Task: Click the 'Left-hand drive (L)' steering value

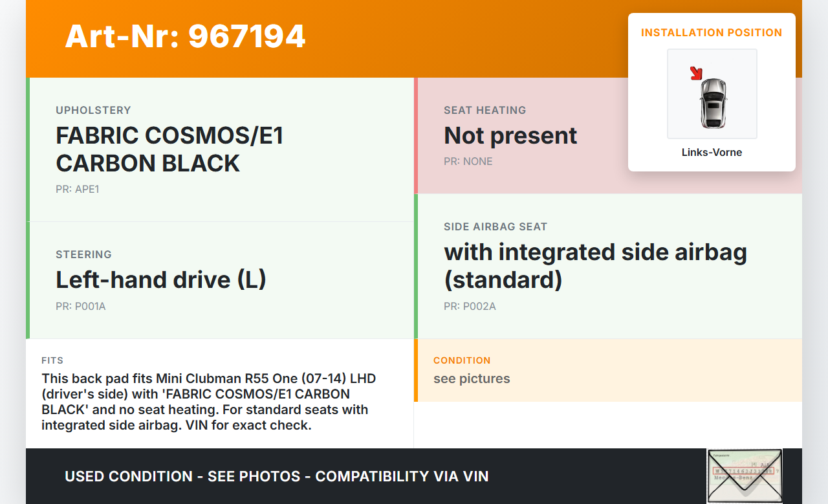Action: [x=161, y=279]
